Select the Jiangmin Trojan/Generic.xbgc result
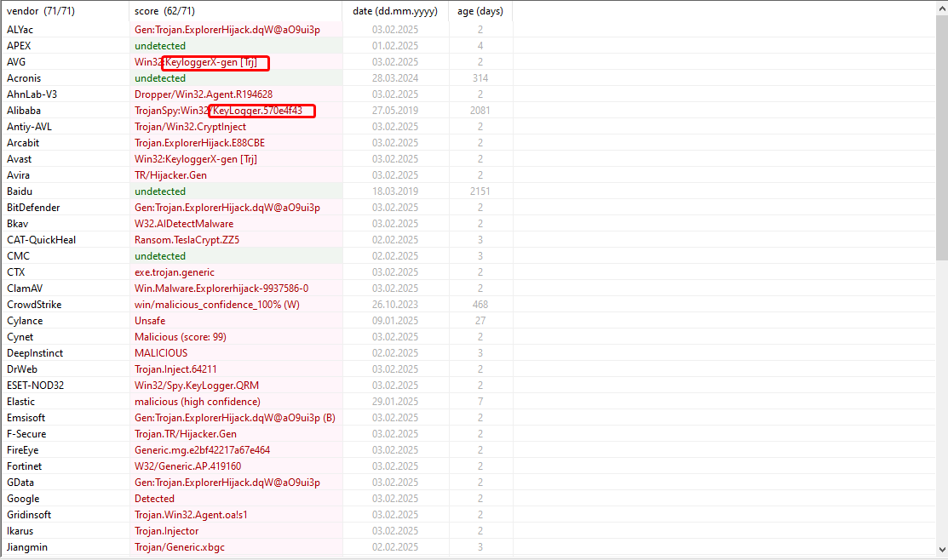Screen dimensions: 948x560 [x=180, y=547]
